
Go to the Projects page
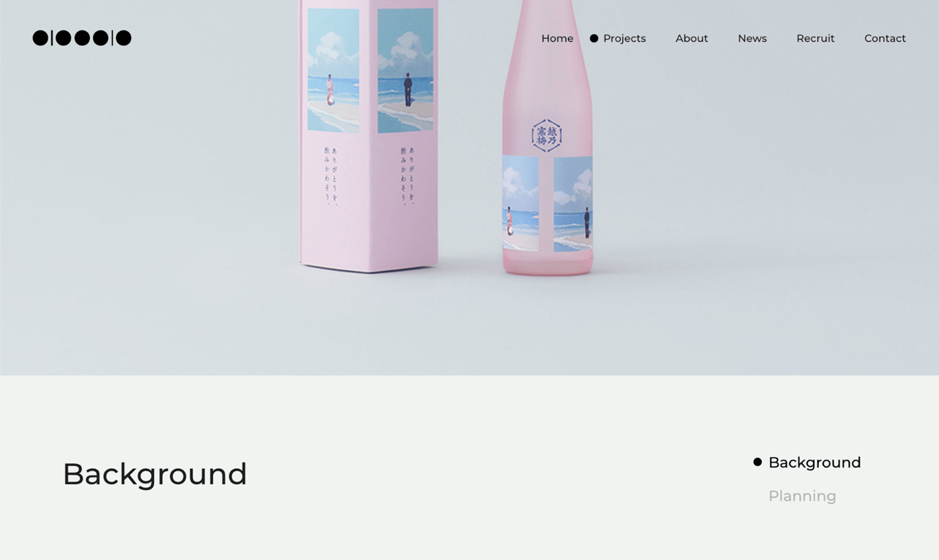click(x=625, y=38)
